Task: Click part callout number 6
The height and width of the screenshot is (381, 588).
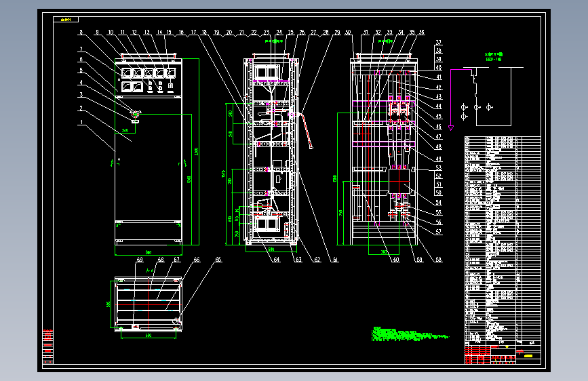Action: click(81, 59)
